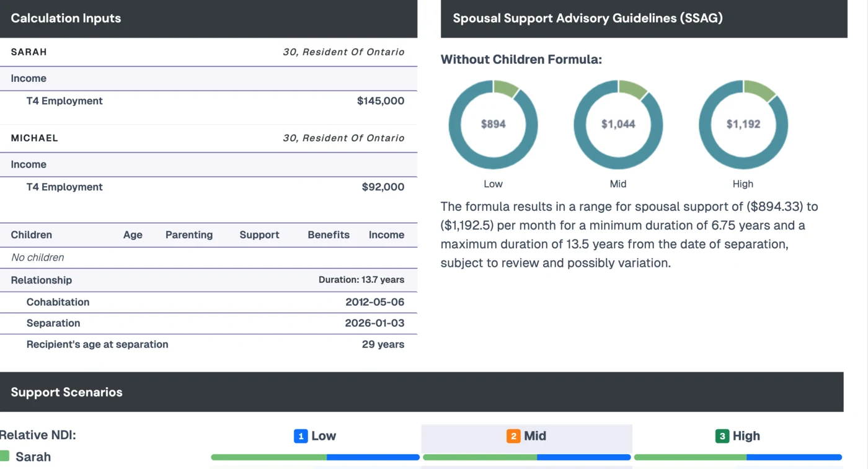Select the Low support scenario column

pos(315,436)
